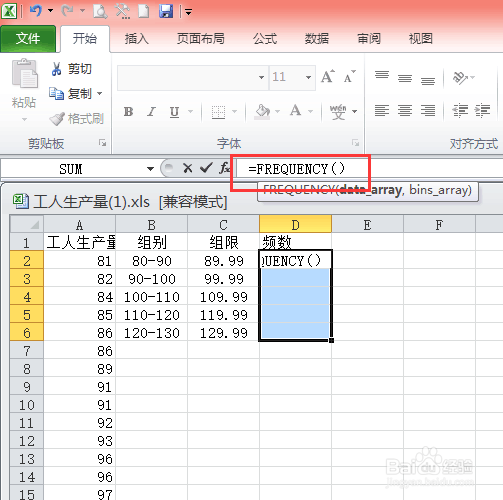Click the Insert Function fx icon
This screenshot has height=500, width=503.
coord(225,168)
